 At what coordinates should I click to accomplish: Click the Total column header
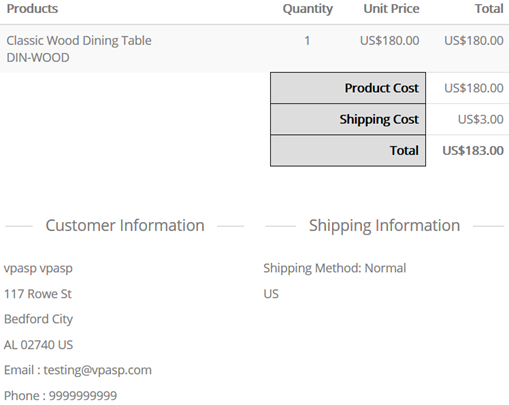489,9
